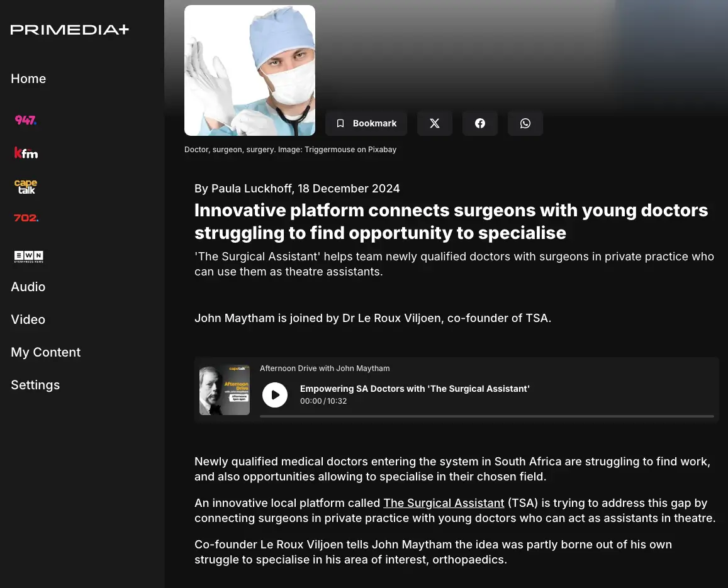Click the Primedia+ logo
The image size is (728, 588).
click(x=70, y=30)
